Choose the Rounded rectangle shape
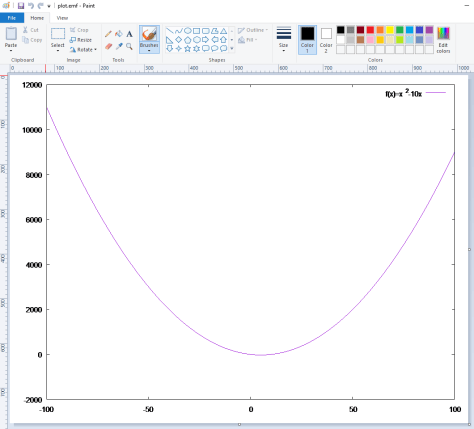Image resolution: width=474 pixels, height=429 pixels. (206, 31)
